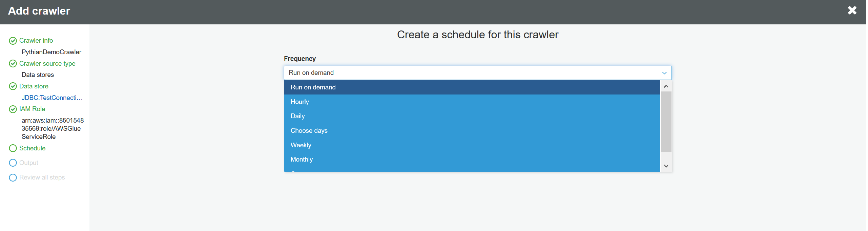Click the Crawler info green checkmark icon
The image size is (868, 231).
click(13, 41)
